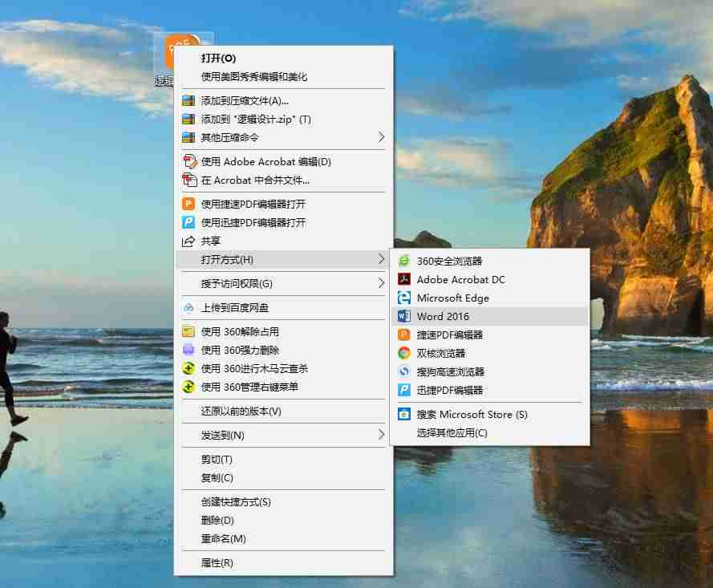Open the file with Adobe Acrobat DC
The width and height of the screenshot is (713, 588).
[x=490, y=279]
